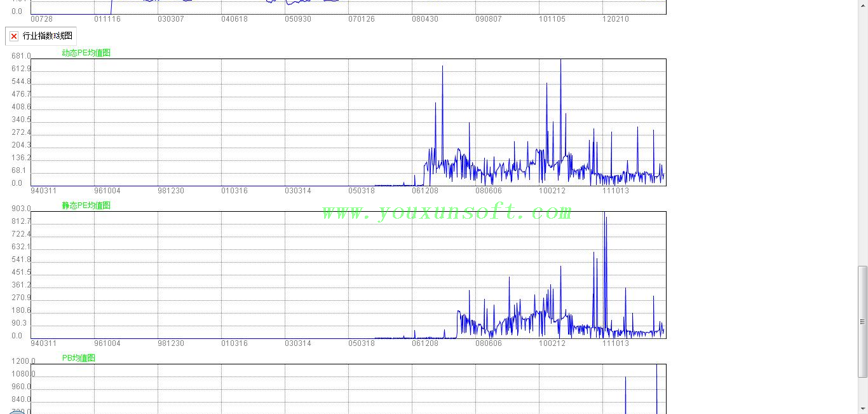
Task: Select the PB均值图 chart title
Action: click(x=79, y=358)
